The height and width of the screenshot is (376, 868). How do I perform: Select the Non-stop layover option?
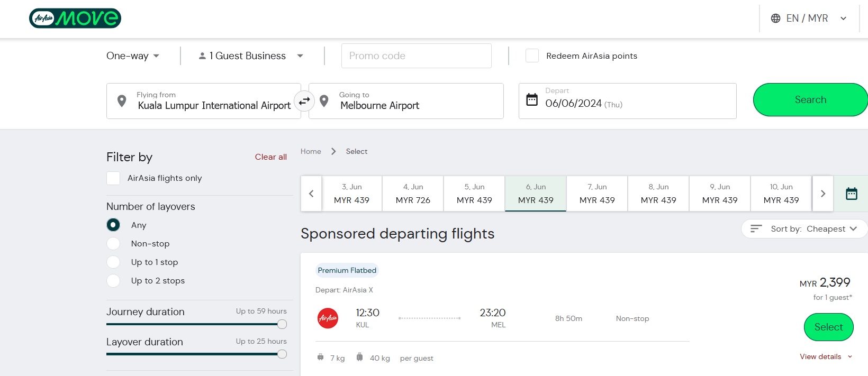pos(113,244)
